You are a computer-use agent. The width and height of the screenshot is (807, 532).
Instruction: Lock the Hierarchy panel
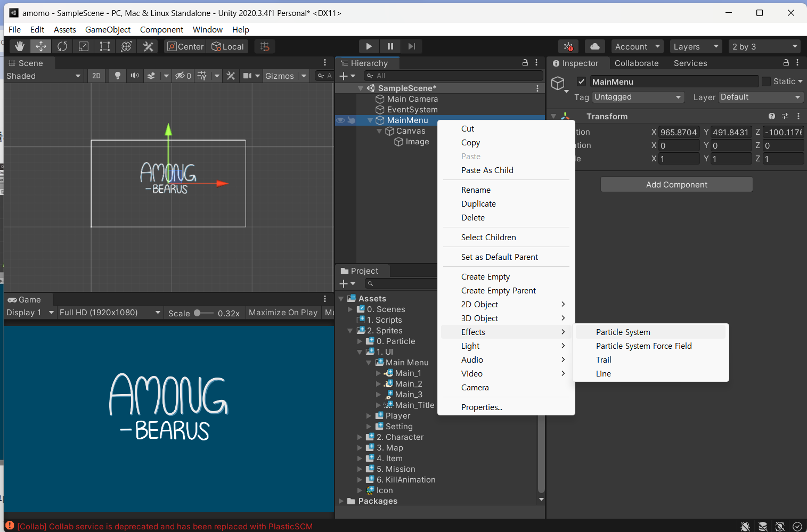[525, 63]
